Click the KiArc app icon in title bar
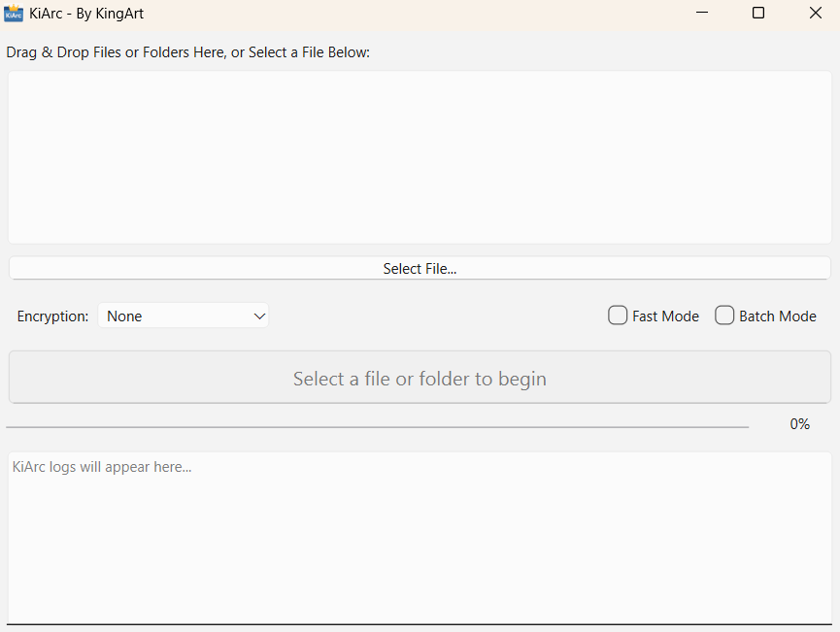This screenshot has height=632, width=840. (x=14, y=14)
